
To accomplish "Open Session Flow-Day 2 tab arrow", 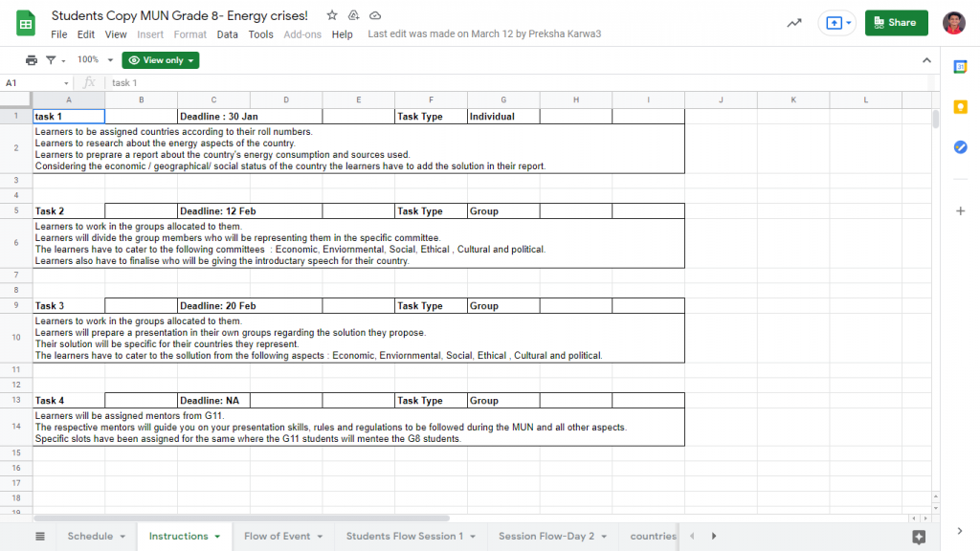I will 605,537.
